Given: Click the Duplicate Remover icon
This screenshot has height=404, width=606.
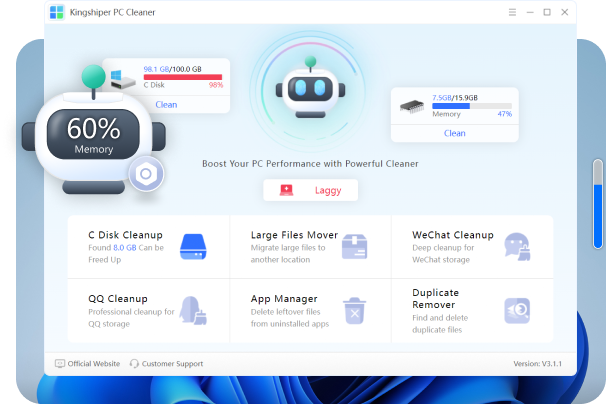Looking at the screenshot, I should coord(516,310).
